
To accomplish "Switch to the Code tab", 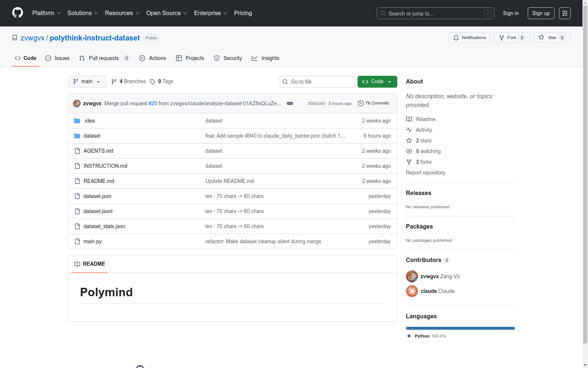I will pyautogui.click(x=26, y=58).
